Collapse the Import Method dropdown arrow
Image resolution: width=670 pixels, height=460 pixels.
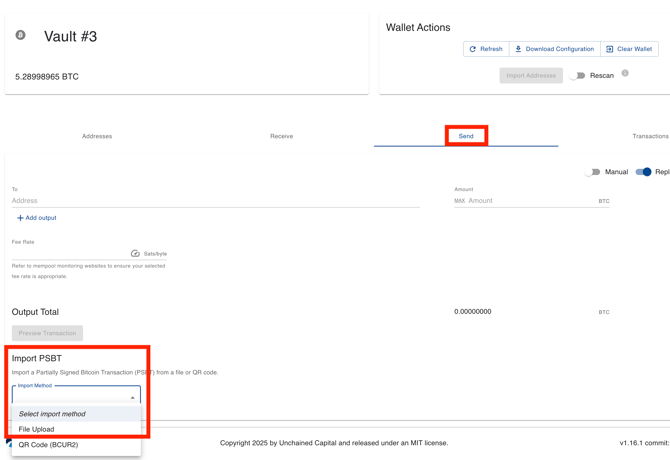pos(132,398)
